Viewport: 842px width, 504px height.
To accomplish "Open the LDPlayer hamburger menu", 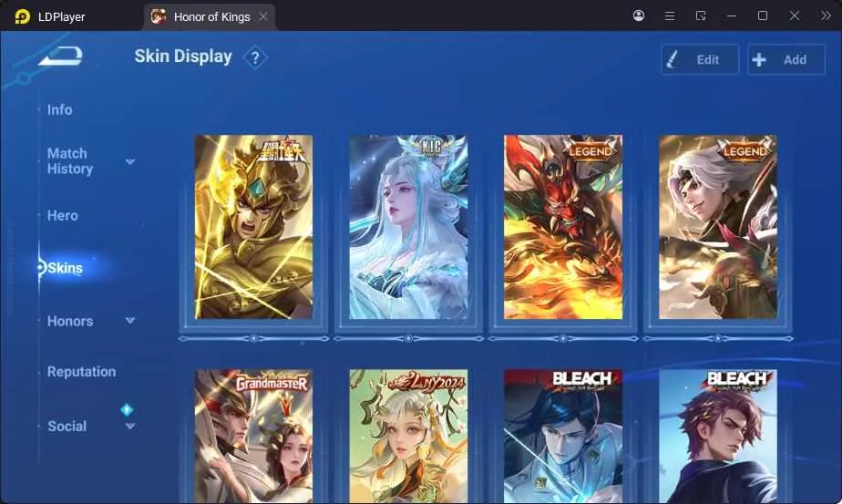I will point(670,16).
